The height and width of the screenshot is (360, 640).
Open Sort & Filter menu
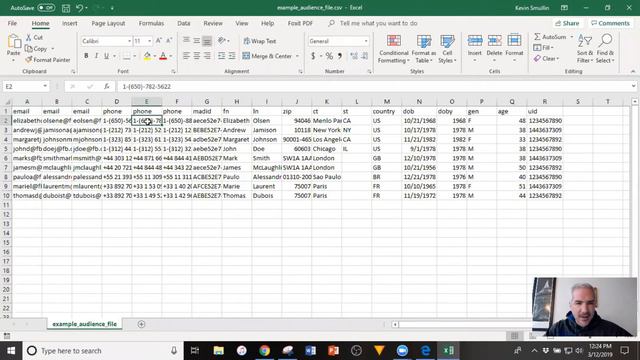[x=585, y=49]
